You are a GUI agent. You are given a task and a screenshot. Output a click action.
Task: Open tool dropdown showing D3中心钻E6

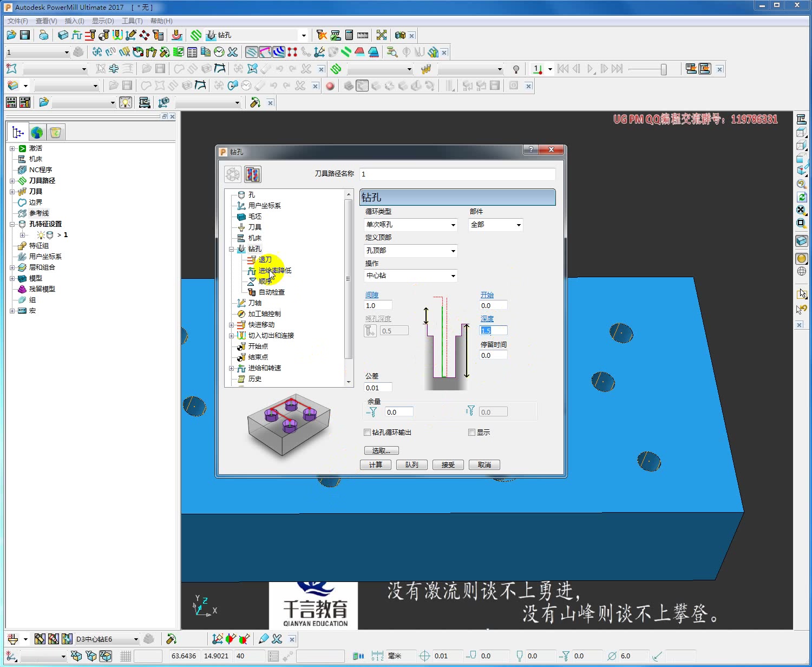coord(135,639)
